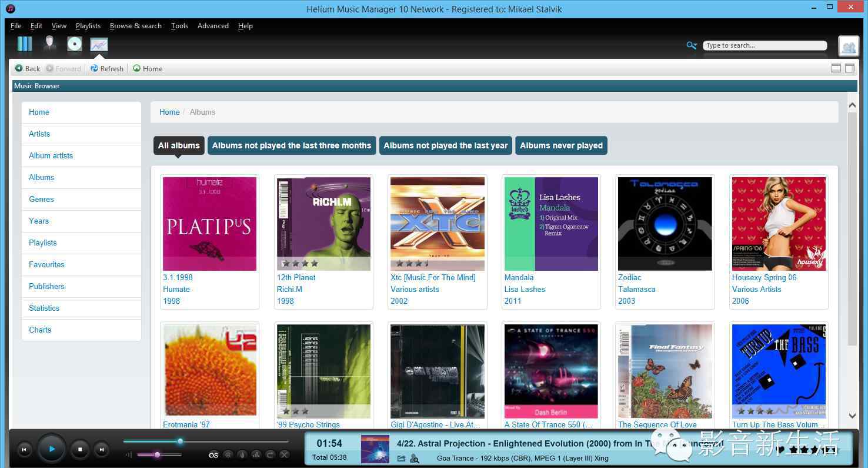Click the single pane layout icon
The width and height of the screenshot is (868, 468).
point(850,68)
